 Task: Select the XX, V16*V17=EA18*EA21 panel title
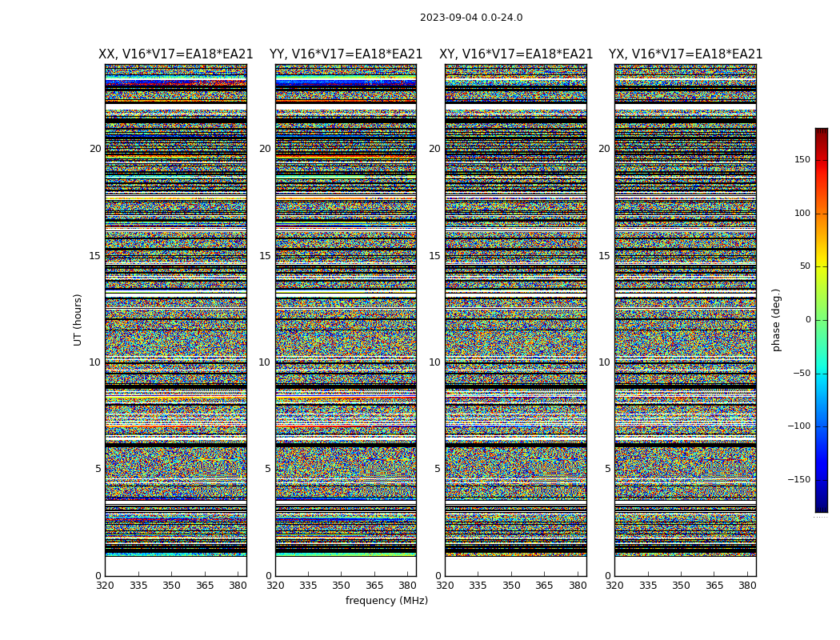tap(176, 54)
